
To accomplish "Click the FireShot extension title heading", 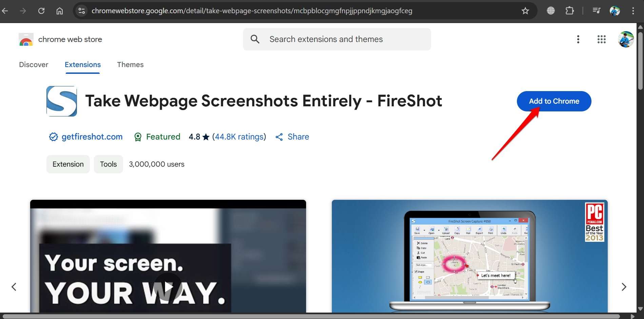I will click(264, 101).
